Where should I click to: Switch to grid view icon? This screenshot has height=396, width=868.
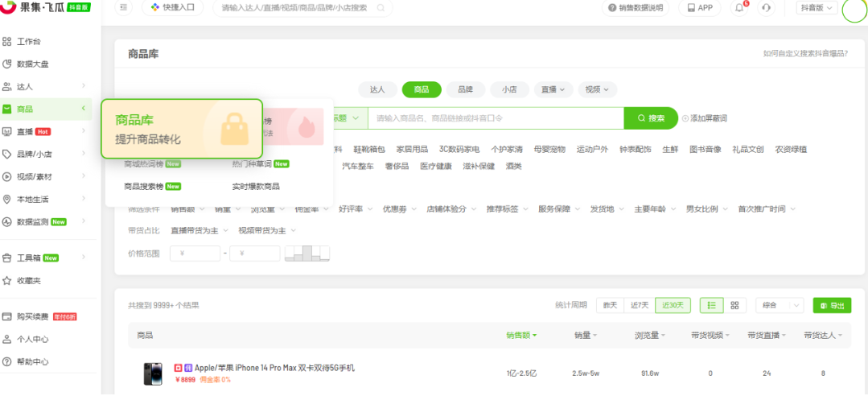tap(734, 305)
